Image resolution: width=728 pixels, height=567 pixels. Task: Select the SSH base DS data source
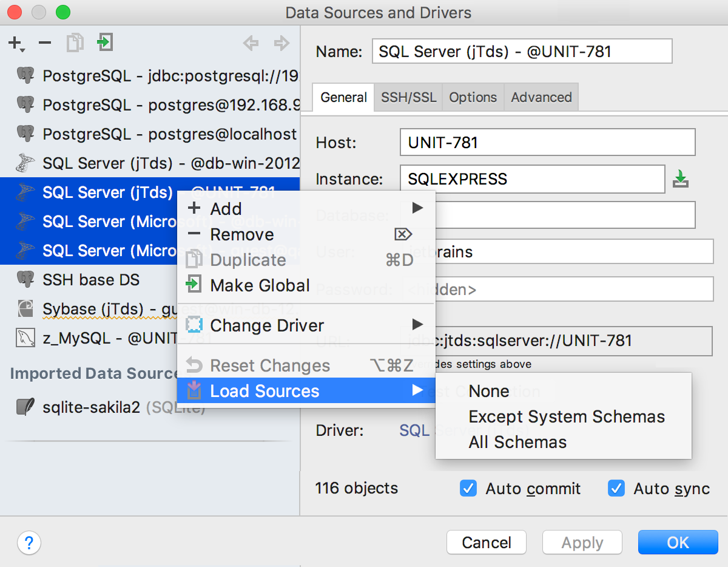click(x=150, y=279)
